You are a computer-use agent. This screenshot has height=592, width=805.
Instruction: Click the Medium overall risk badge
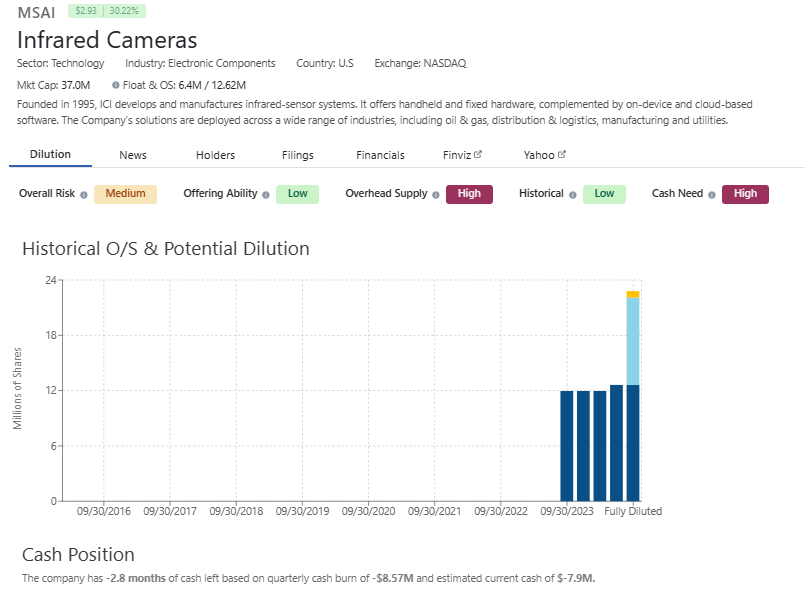125,194
